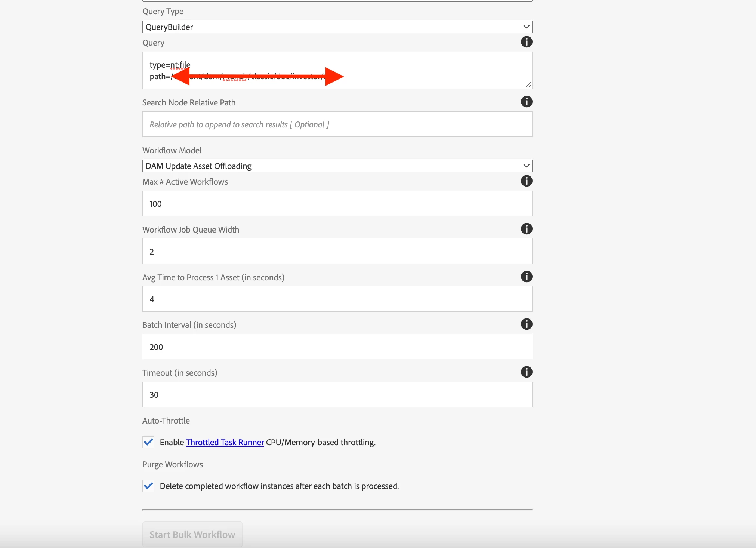Click the Timeout info icon
The width and height of the screenshot is (756, 548).
click(x=526, y=372)
